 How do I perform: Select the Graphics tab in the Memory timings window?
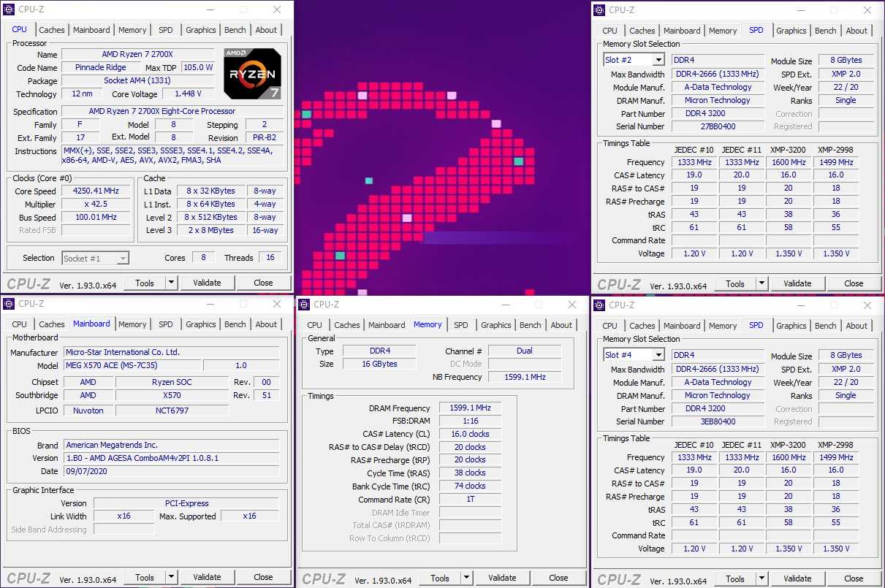click(496, 325)
